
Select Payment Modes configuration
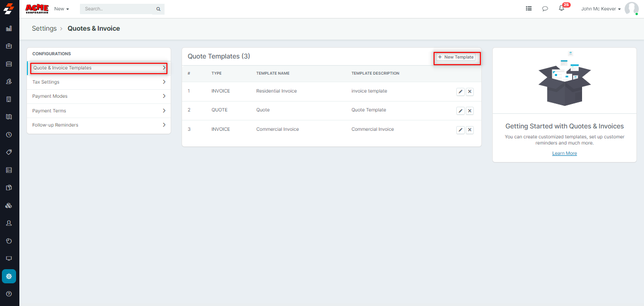tap(99, 96)
